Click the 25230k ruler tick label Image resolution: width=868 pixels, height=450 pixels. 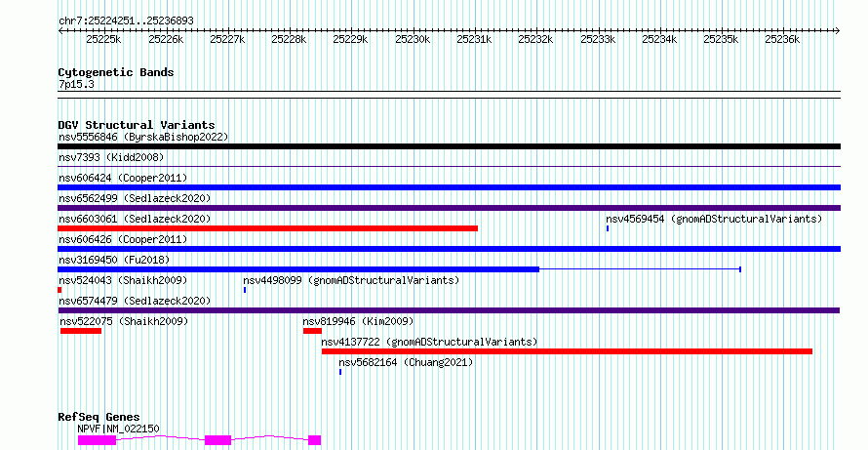[x=413, y=40]
